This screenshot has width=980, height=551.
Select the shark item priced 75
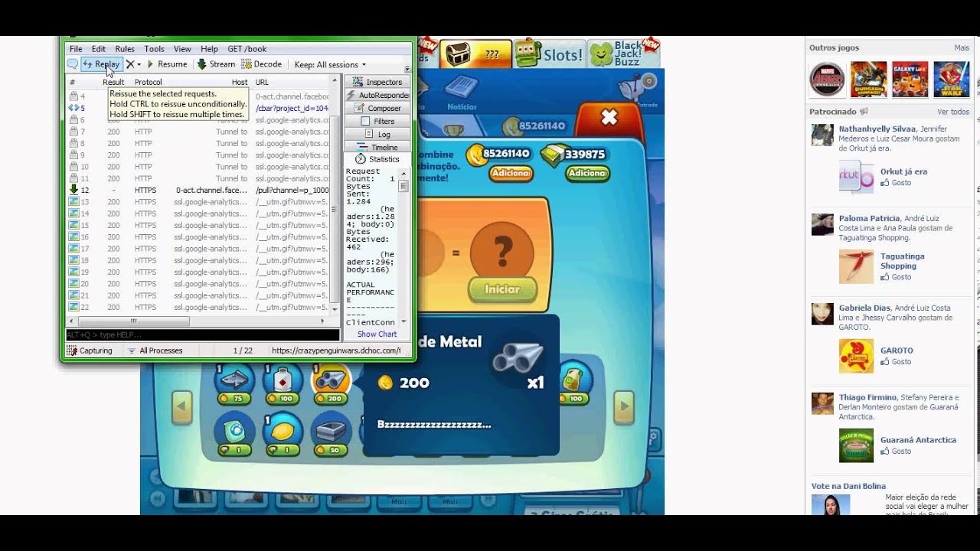pos(234,383)
